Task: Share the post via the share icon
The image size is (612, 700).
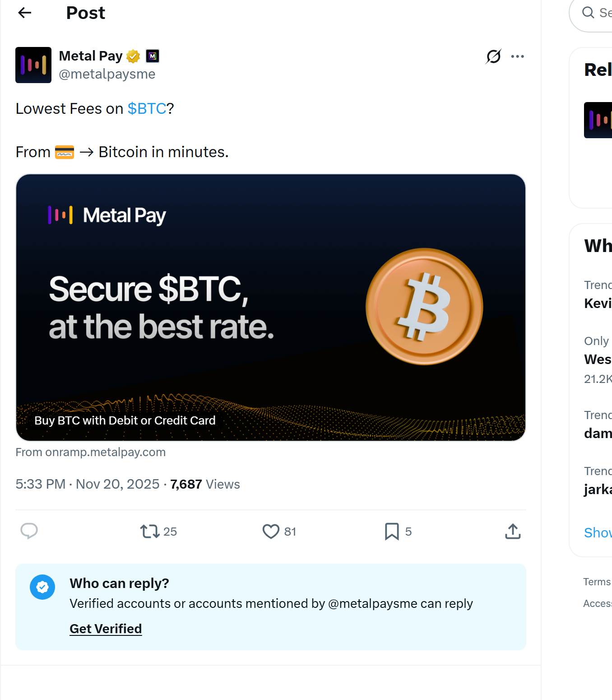Action: click(x=513, y=532)
